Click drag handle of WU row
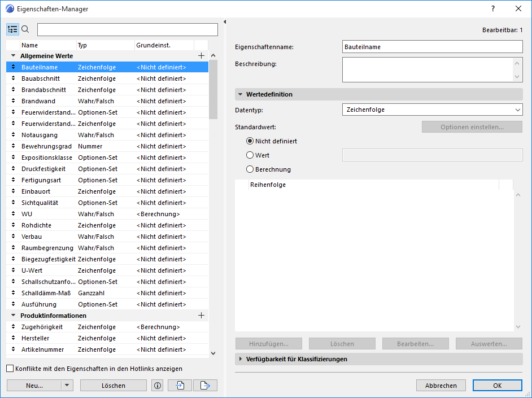Screen dimensions: 532x398 13,214
